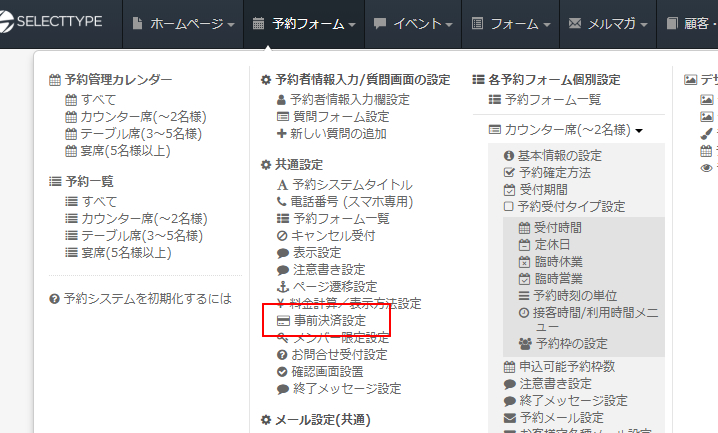Open 定休日 setting

click(544, 244)
